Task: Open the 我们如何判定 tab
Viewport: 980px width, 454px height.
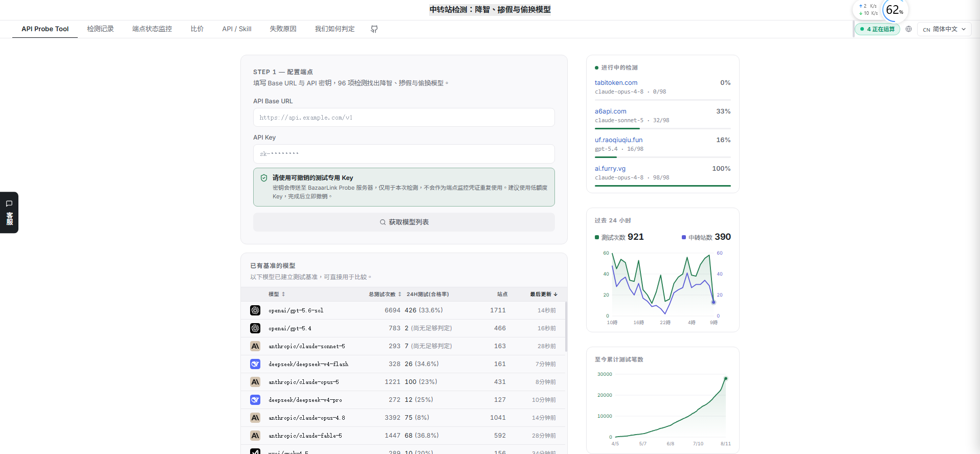Action: (x=335, y=29)
